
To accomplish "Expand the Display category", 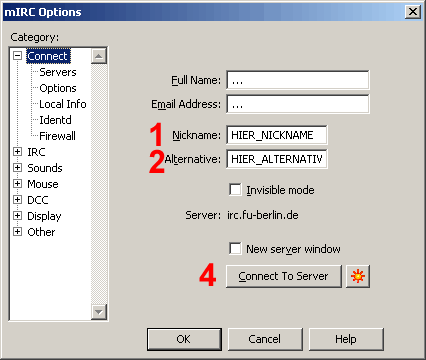I will pyautogui.click(x=17, y=216).
